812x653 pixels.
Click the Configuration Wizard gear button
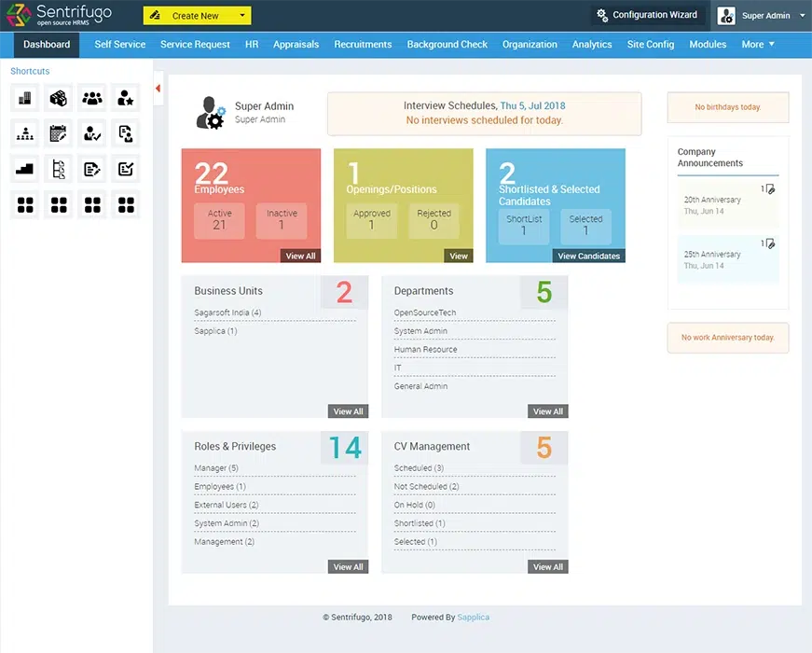pos(646,15)
